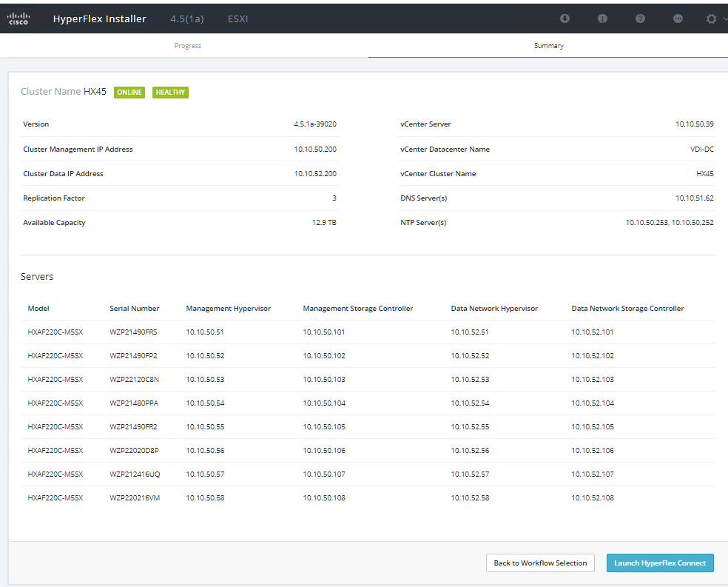
Task: Click HyperFlex Installer title
Action: [99, 19]
